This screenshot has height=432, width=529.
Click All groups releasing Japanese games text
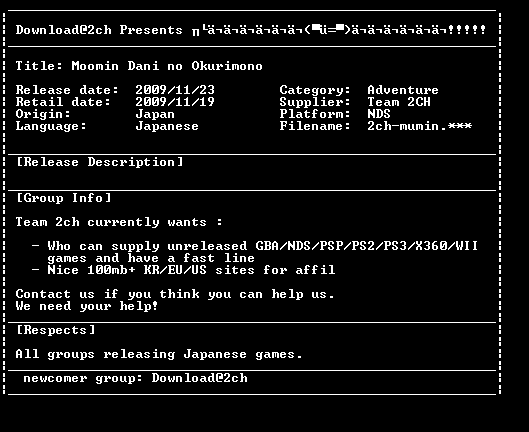click(x=159, y=354)
